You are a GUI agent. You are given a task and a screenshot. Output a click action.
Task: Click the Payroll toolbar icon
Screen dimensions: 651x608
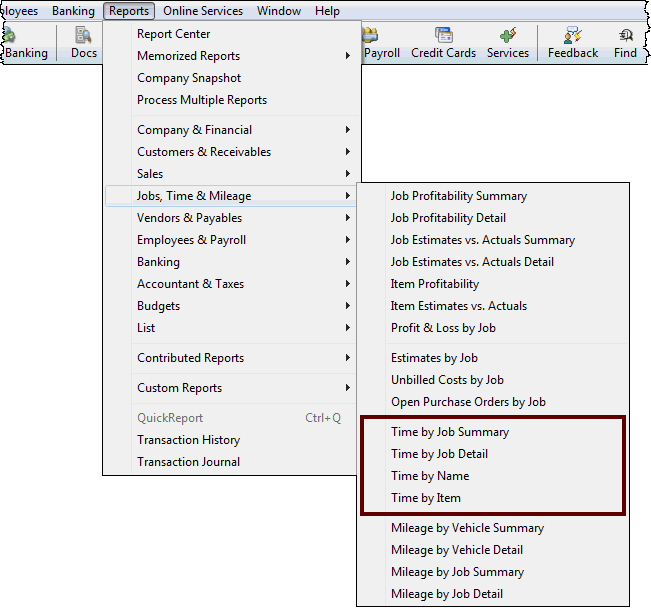coord(381,42)
